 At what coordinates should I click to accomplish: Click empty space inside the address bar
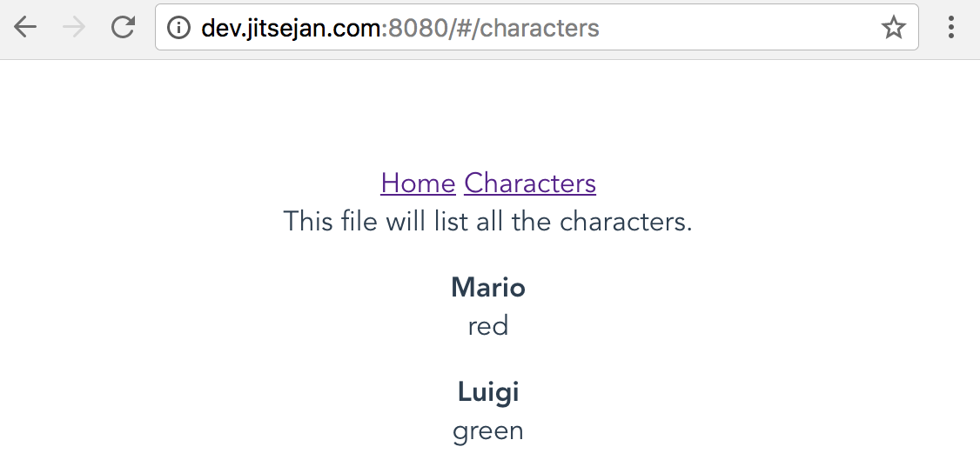point(740,29)
